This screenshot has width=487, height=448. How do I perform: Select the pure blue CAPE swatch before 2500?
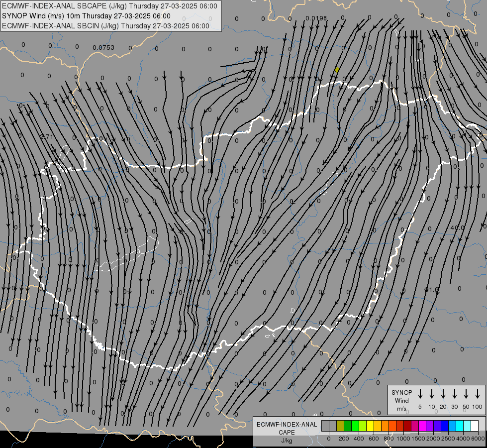click(x=445, y=426)
